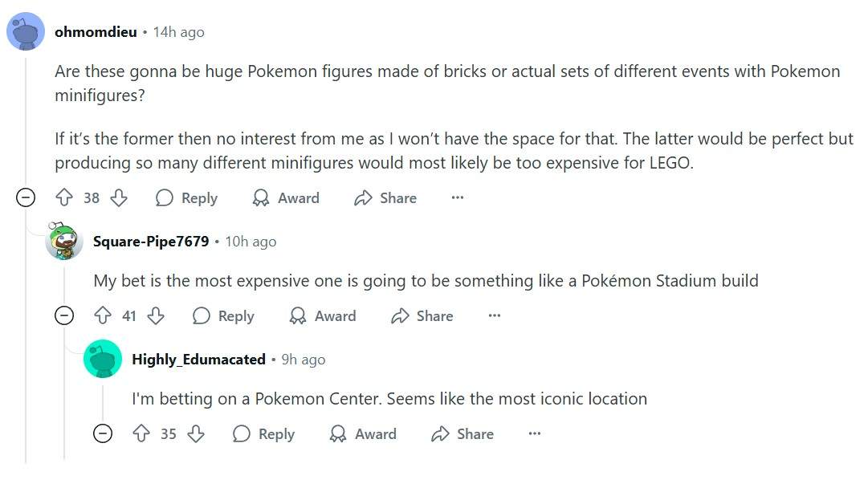Screen dimensions: 868x488
Task: Downvote Square-Pipe7679's Pokémon Stadium comment
Action: 156,316
